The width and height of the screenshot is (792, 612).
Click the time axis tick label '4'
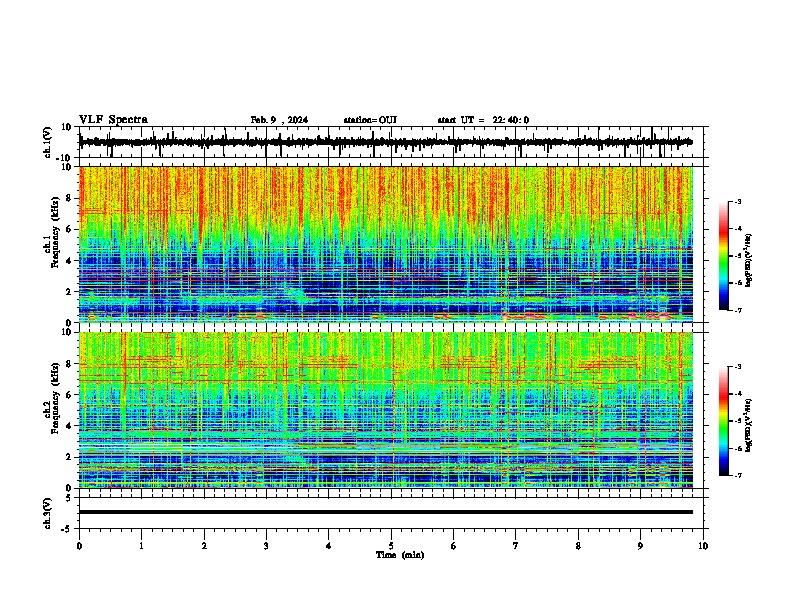329,546
